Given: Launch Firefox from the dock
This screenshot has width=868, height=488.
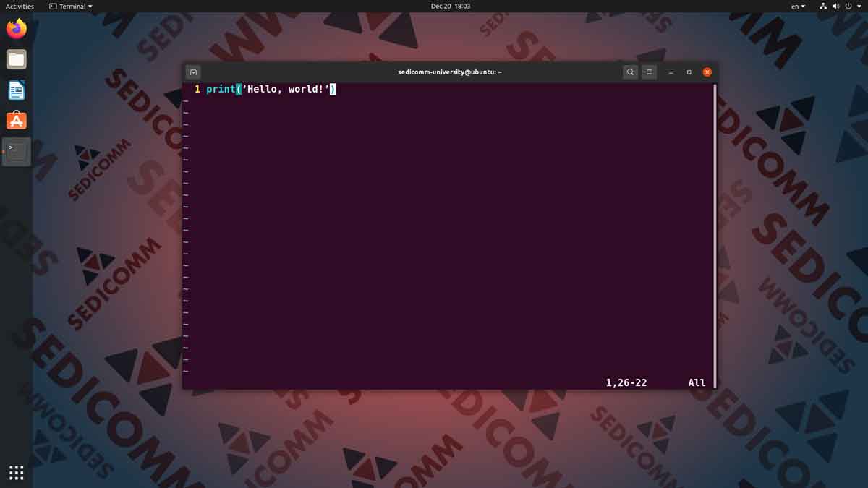Looking at the screenshot, I should [x=16, y=28].
